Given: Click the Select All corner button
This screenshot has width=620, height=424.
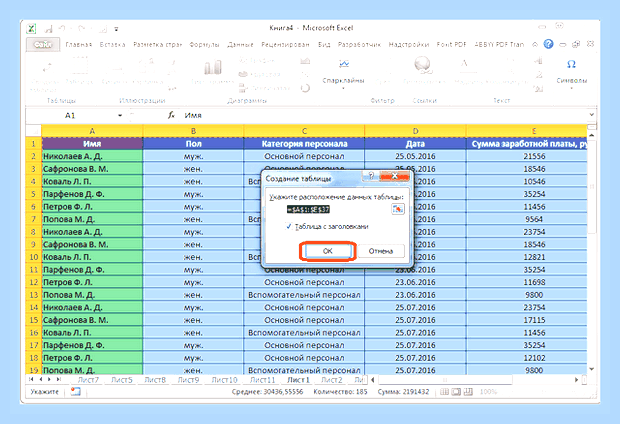Looking at the screenshot, I should click(x=34, y=131).
